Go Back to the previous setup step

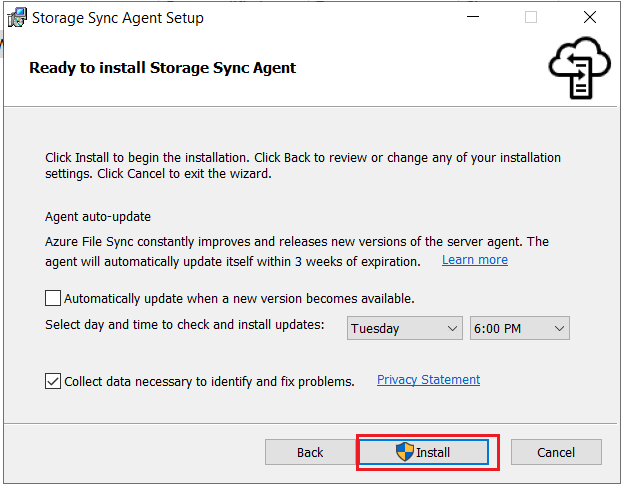[310, 452]
